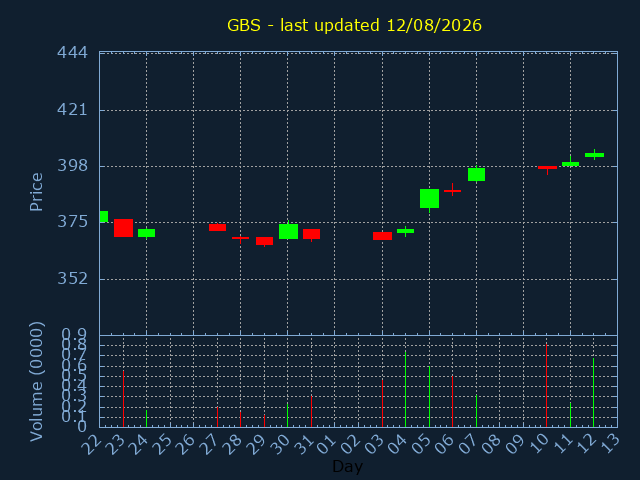Select the red candlestick on day 03
640x480 pixels.
click(x=382, y=236)
